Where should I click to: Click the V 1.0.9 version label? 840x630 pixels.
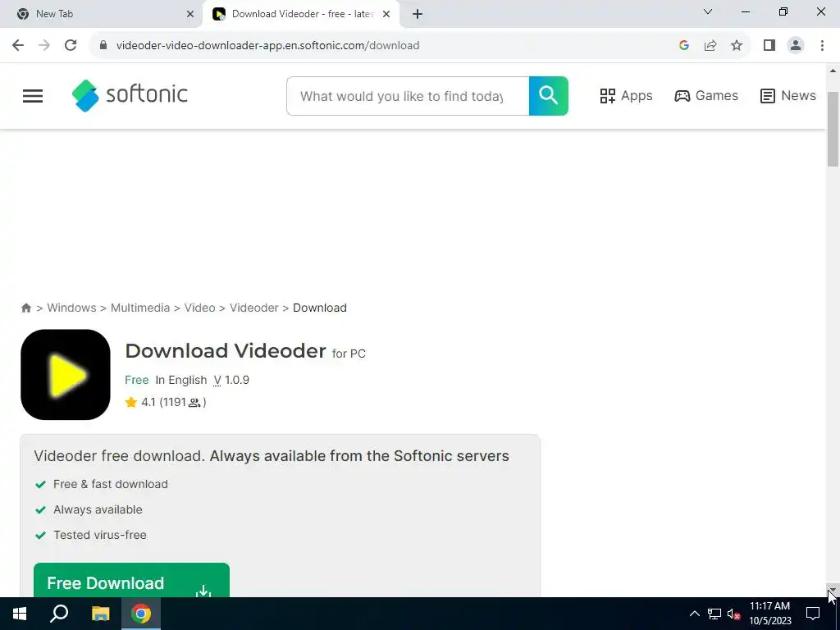[231, 381]
